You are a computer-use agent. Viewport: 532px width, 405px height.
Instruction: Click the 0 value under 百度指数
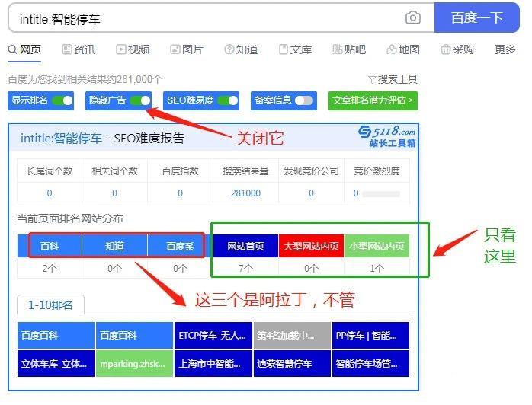coord(180,193)
